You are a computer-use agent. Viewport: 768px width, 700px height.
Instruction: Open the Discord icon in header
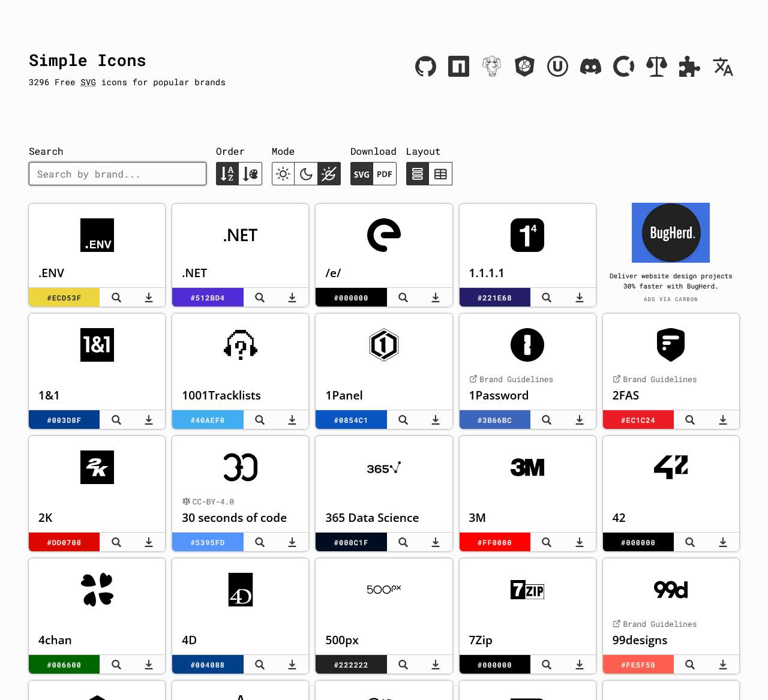(x=591, y=67)
